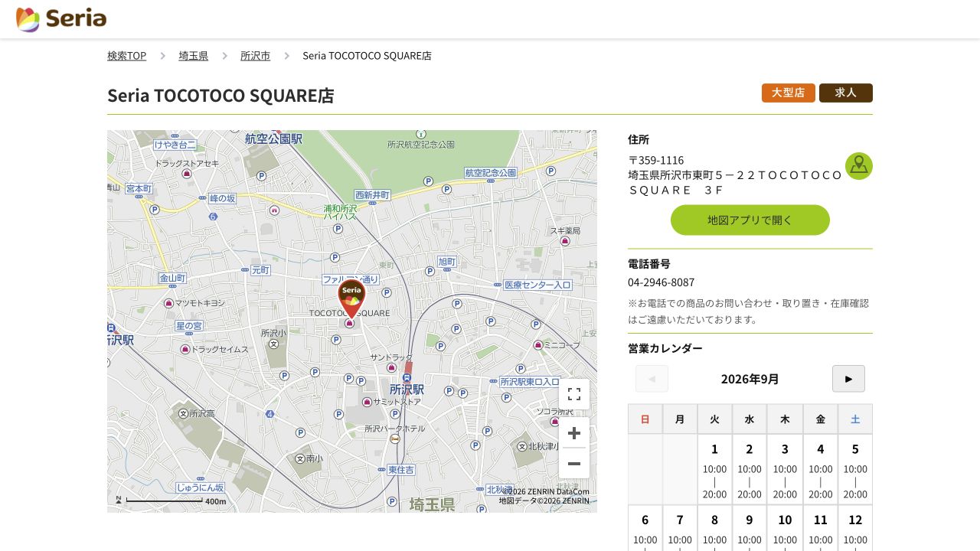The image size is (980, 551).
Task: Click the 水 Wednesday column header
Action: pos(750,419)
